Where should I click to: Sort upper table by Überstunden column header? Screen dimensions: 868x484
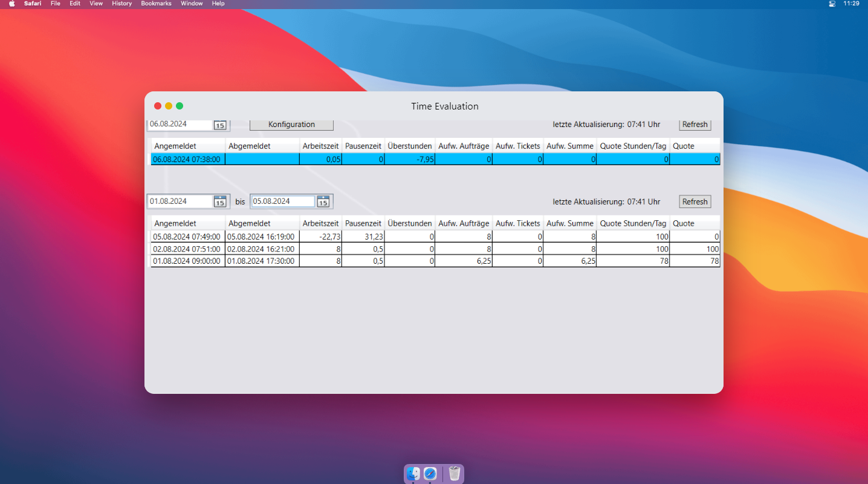tap(410, 146)
